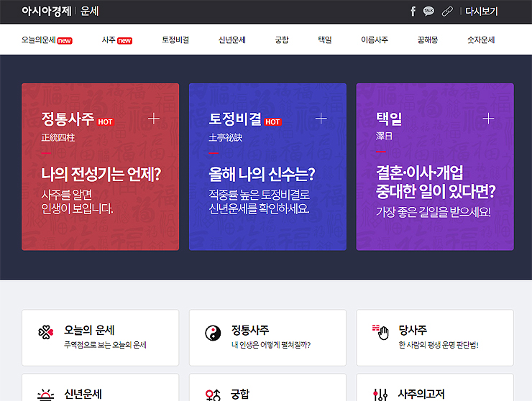Open 사주의고저 card title

point(421,395)
